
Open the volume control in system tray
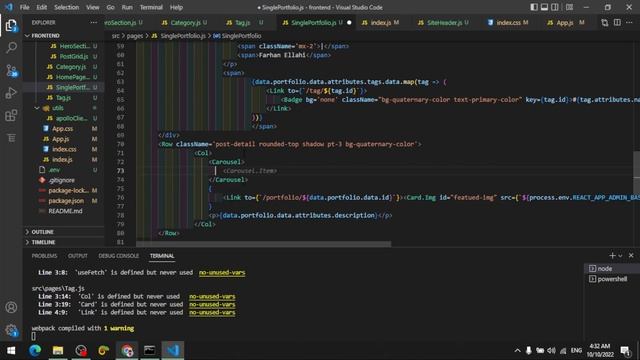click(551, 351)
